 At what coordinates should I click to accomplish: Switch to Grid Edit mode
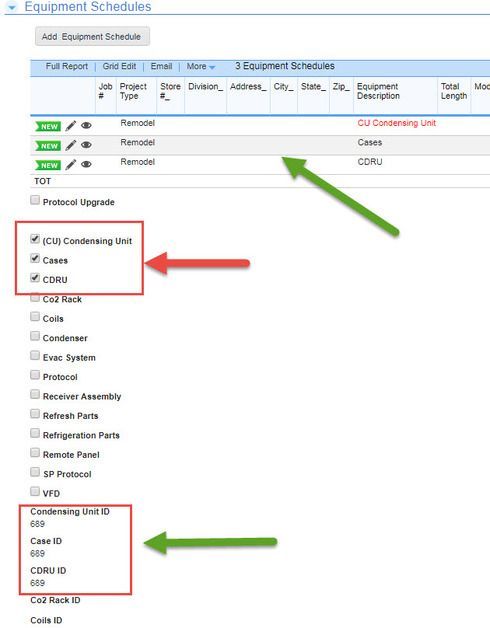119,66
